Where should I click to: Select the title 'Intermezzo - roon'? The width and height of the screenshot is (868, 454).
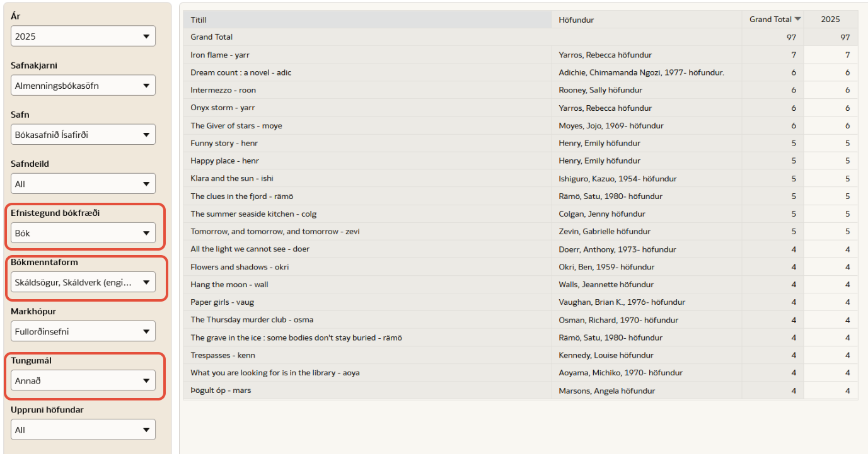pos(223,90)
